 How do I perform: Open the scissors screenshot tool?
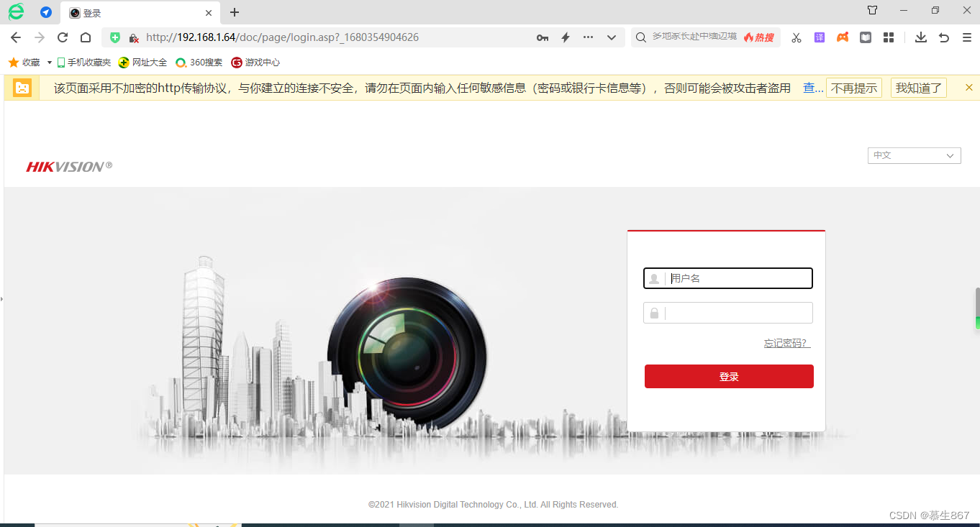point(797,37)
